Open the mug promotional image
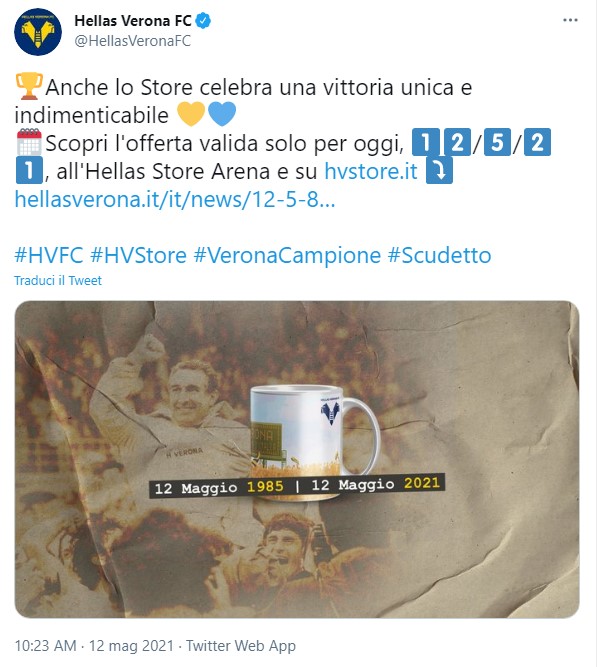This screenshot has height=667, width=605. (x=297, y=459)
